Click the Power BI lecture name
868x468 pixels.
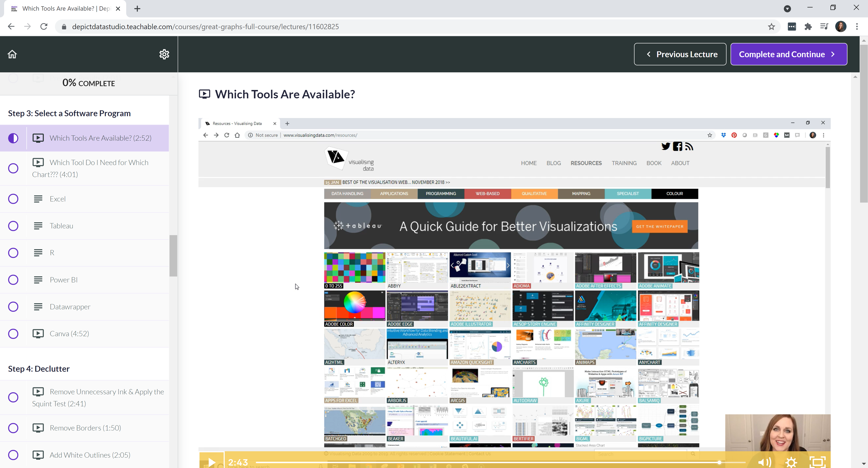pyautogui.click(x=64, y=280)
